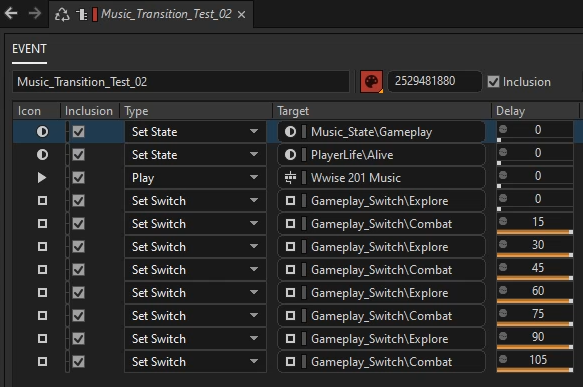Go back with the left arrow

[11, 13]
